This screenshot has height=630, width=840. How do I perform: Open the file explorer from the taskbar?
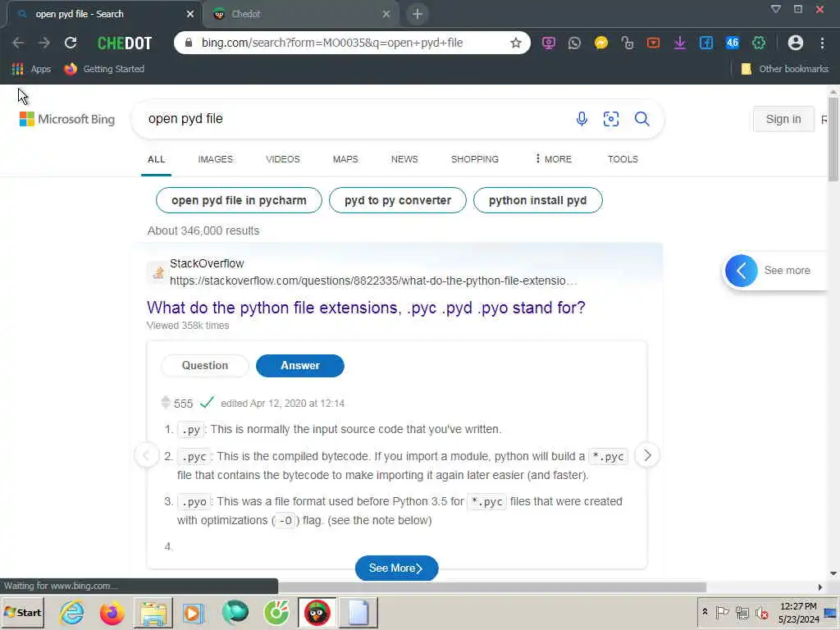(153, 613)
